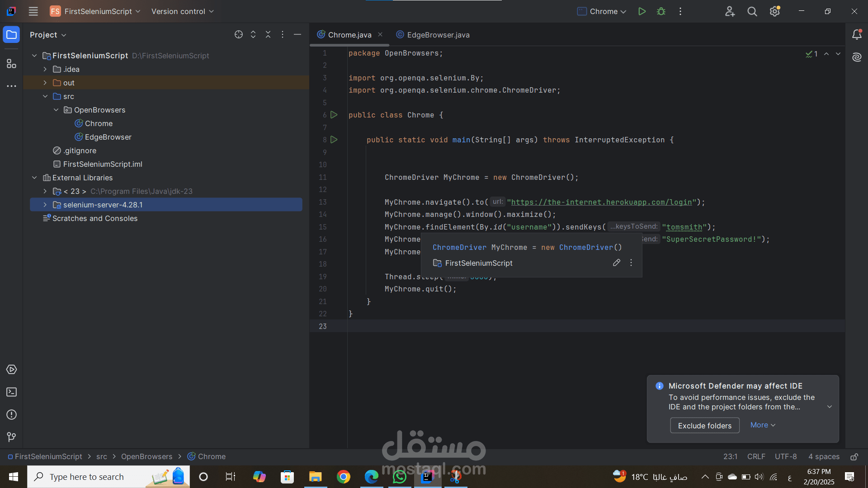868x488 pixels.
Task: Open the Git version control tool window
Action: tap(11, 437)
